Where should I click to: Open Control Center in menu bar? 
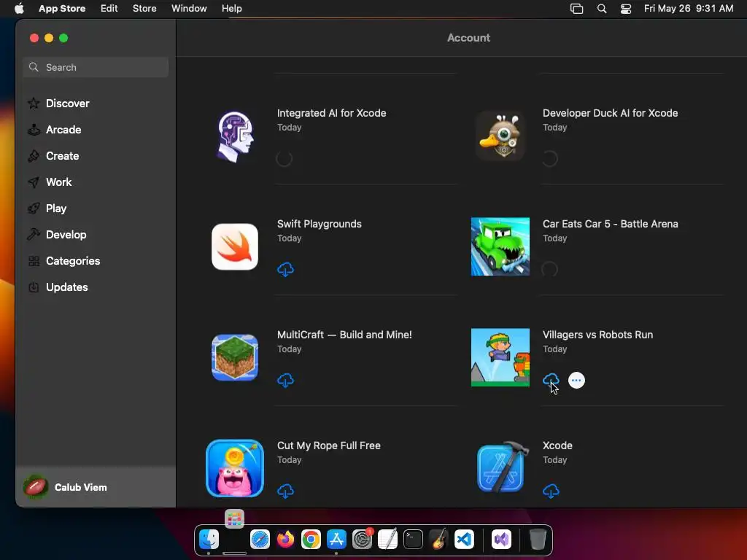pyautogui.click(x=625, y=9)
